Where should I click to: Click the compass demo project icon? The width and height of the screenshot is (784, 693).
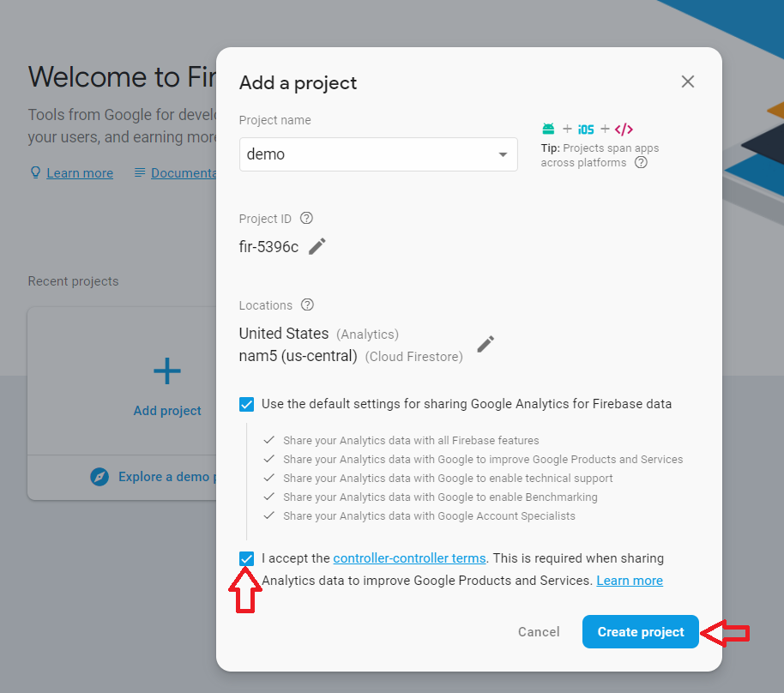click(x=100, y=477)
